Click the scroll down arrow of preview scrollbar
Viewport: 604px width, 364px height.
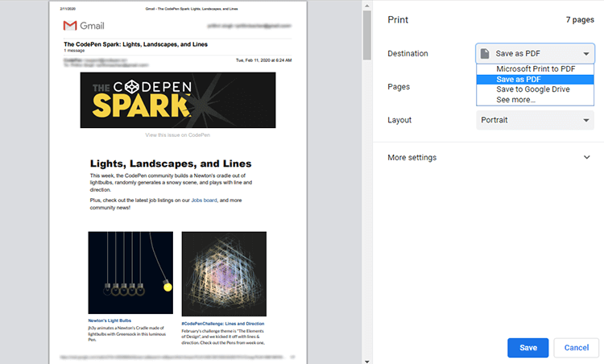[366, 362]
